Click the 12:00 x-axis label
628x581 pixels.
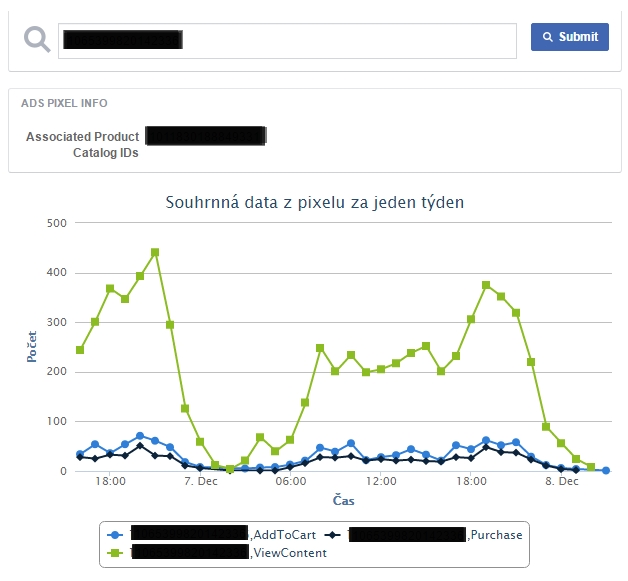(381, 481)
